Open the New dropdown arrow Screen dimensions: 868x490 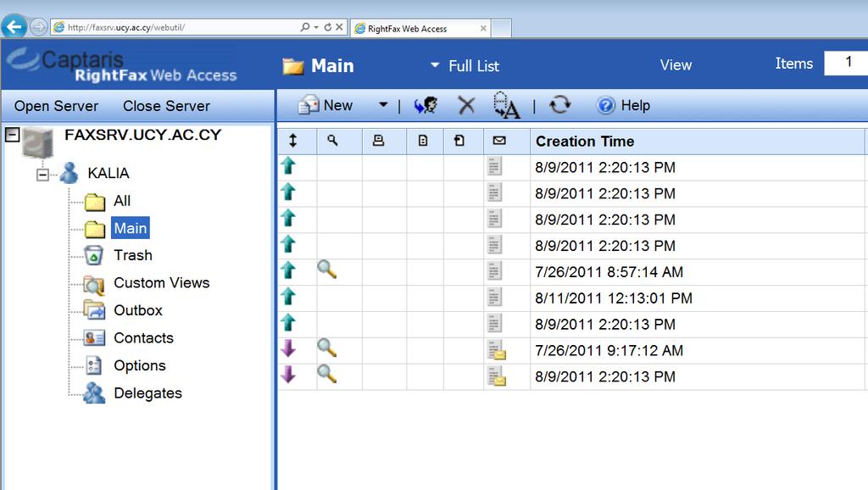tap(383, 104)
